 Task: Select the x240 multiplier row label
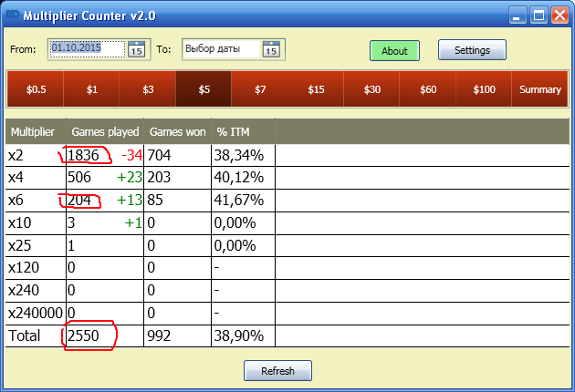[24, 290]
